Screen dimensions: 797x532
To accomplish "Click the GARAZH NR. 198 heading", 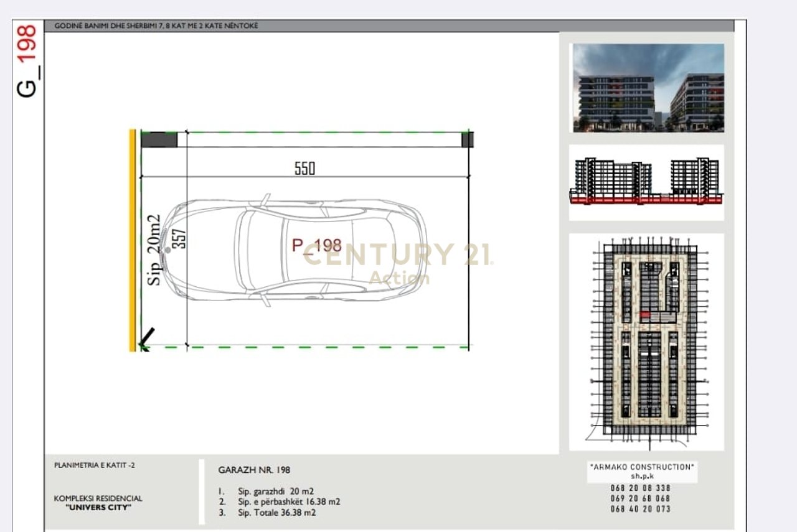I will [254, 470].
